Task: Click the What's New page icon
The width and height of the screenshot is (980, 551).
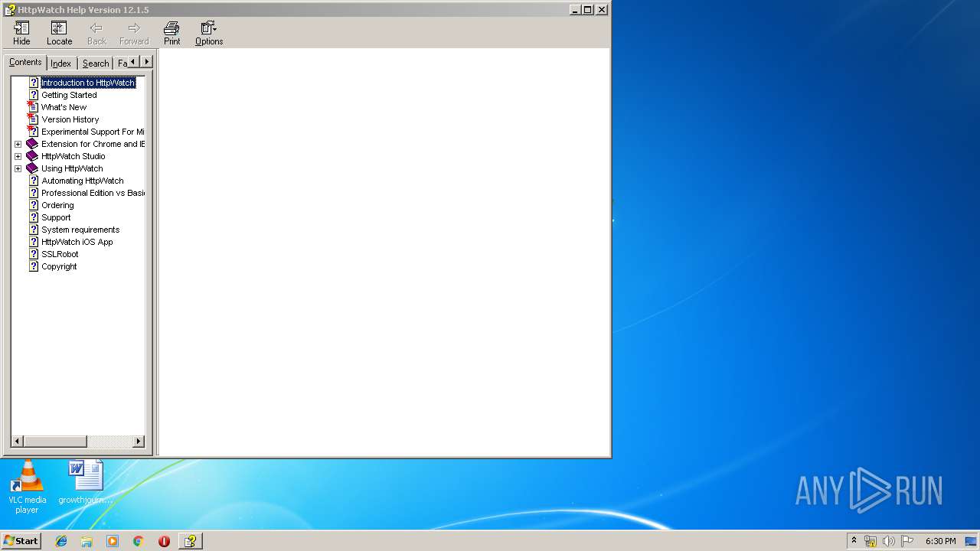Action: tap(33, 107)
